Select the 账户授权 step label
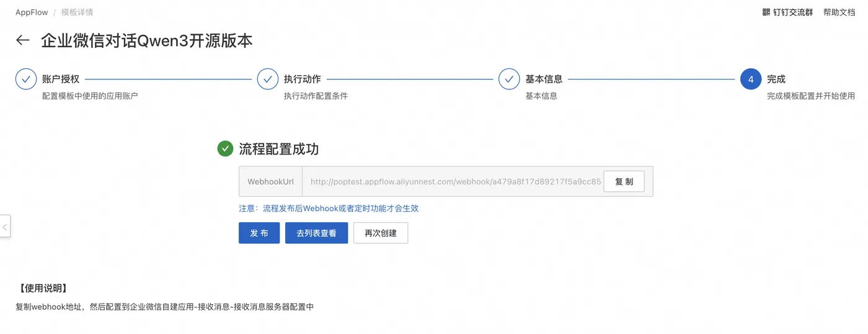The image size is (868, 334). click(x=61, y=79)
